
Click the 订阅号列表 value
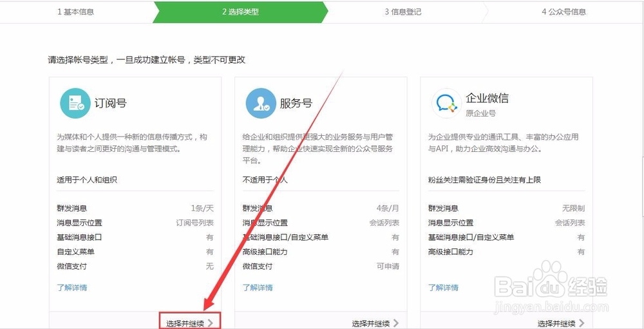click(194, 223)
